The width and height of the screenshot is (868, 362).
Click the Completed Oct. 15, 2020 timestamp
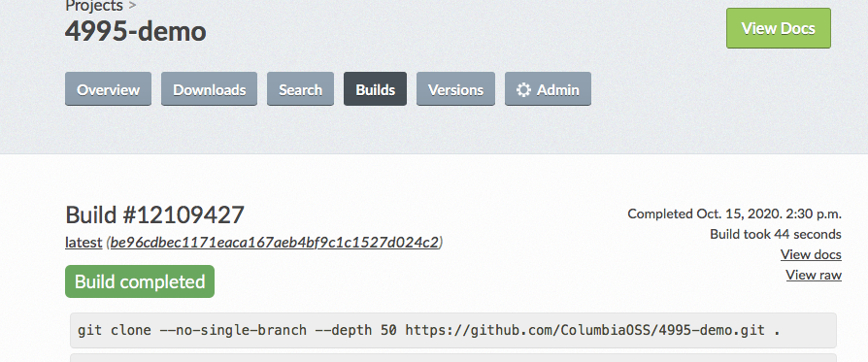[x=735, y=214]
